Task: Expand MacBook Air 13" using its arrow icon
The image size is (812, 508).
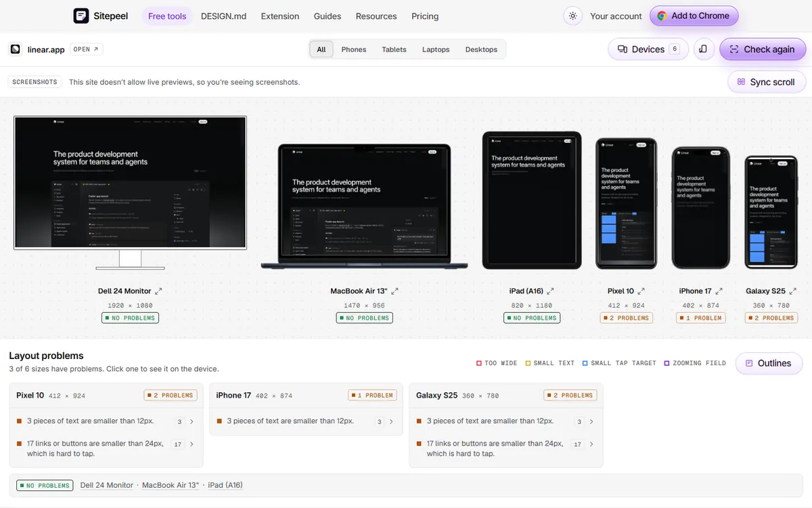Action: 394,291
